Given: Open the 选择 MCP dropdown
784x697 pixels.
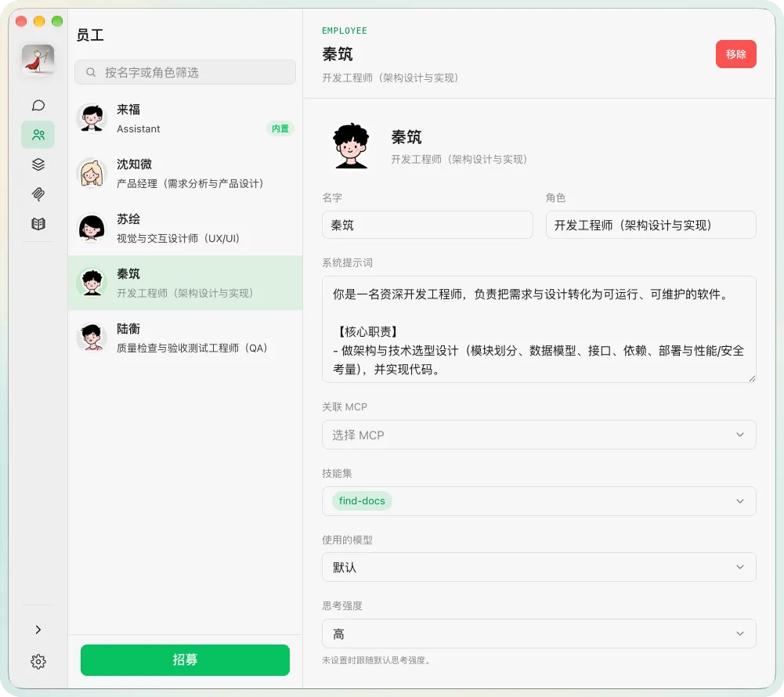Looking at the screenshot, I should click(x=539, y=435).
